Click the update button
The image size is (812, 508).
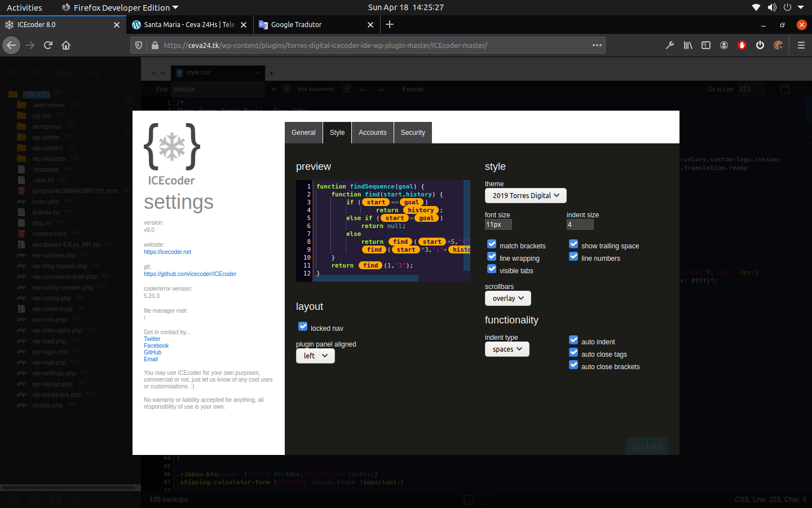click(647, 446)
